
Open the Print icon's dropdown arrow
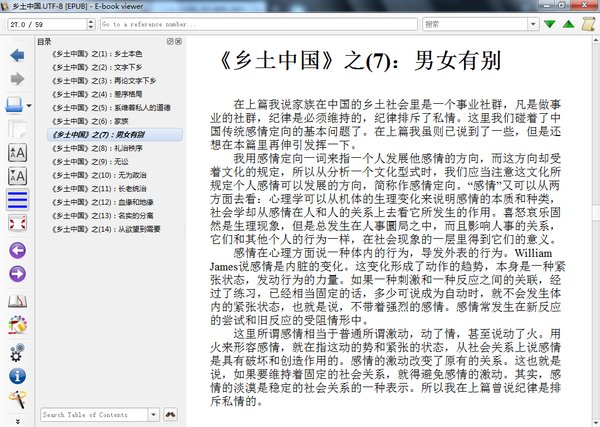click(29, 106)
